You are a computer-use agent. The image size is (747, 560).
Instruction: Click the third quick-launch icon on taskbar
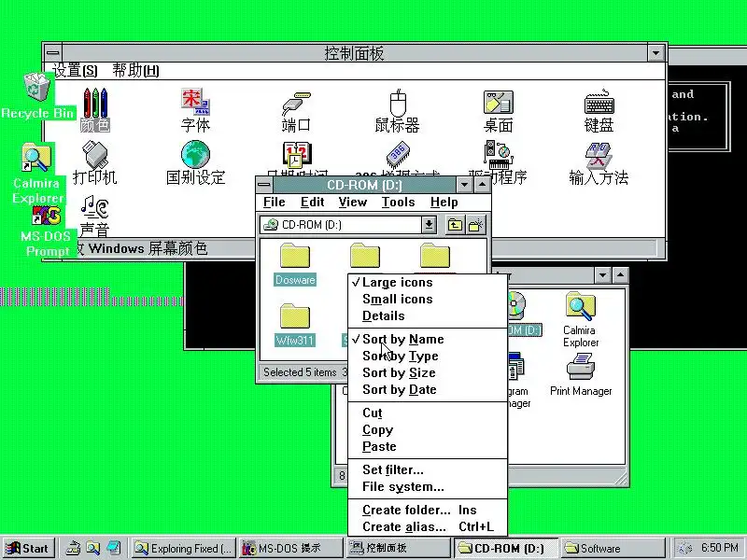(x=113, y=548)
